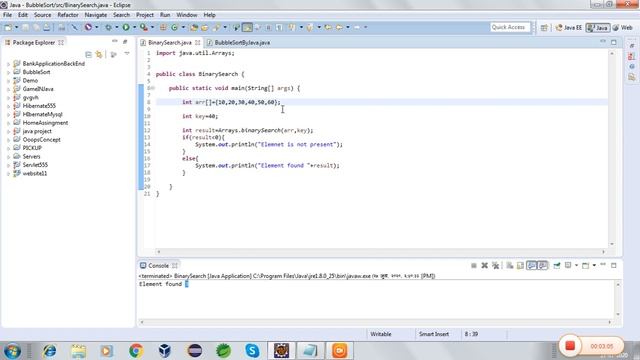Screen dimensions: 640x360
Task: Click the New Java Class icon
Action: 174,27
